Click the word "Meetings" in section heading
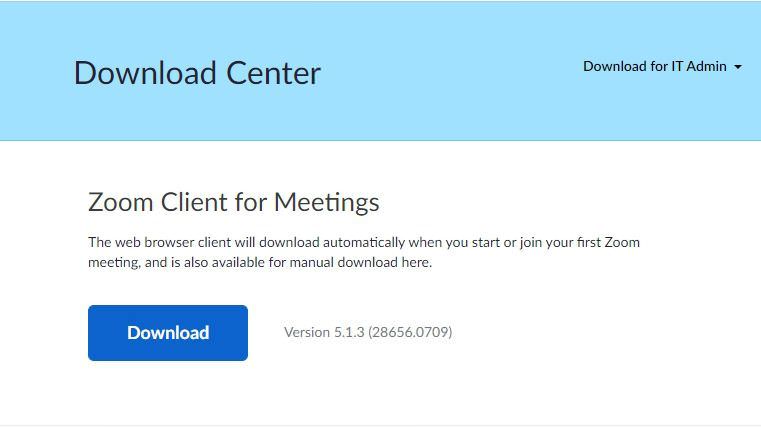 point(327,203)
